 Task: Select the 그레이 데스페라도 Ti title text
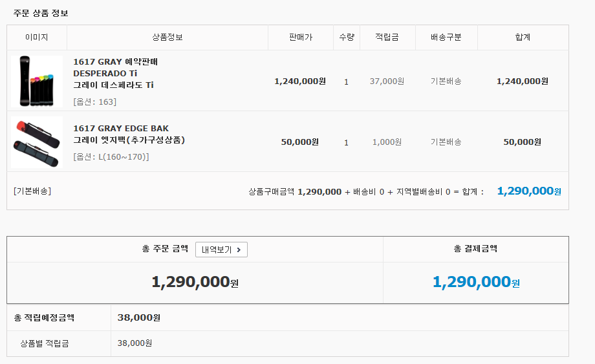(x=113, y=85)
